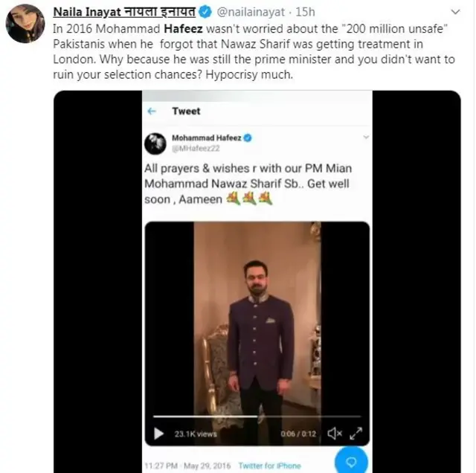Viewport: 476px width, 473px height.
Task: Click Naila Inayat's profile avatar
Action: point(25,28)
